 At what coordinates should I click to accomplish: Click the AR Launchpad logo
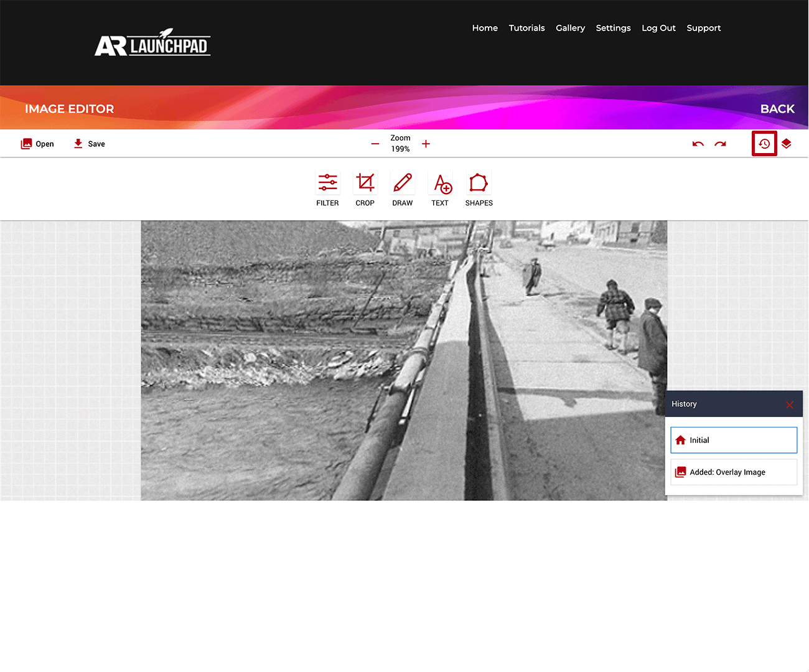click(x=152, y=43)
